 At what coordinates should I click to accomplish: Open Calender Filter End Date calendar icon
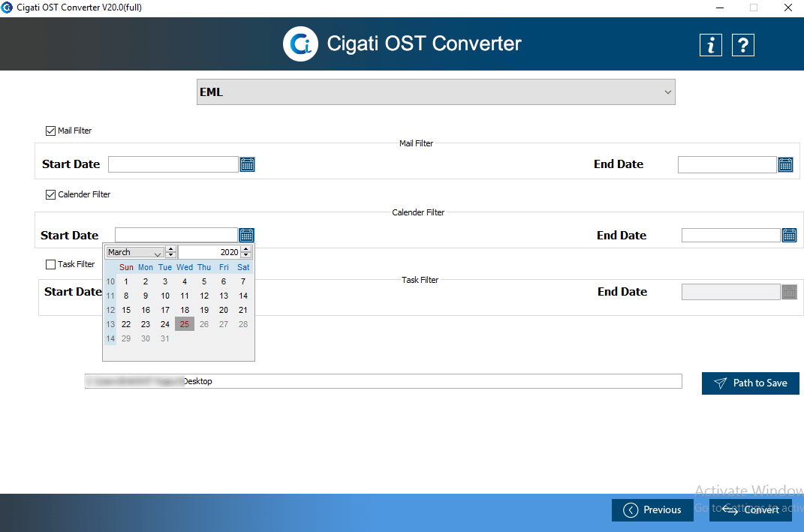click(789, 236)
